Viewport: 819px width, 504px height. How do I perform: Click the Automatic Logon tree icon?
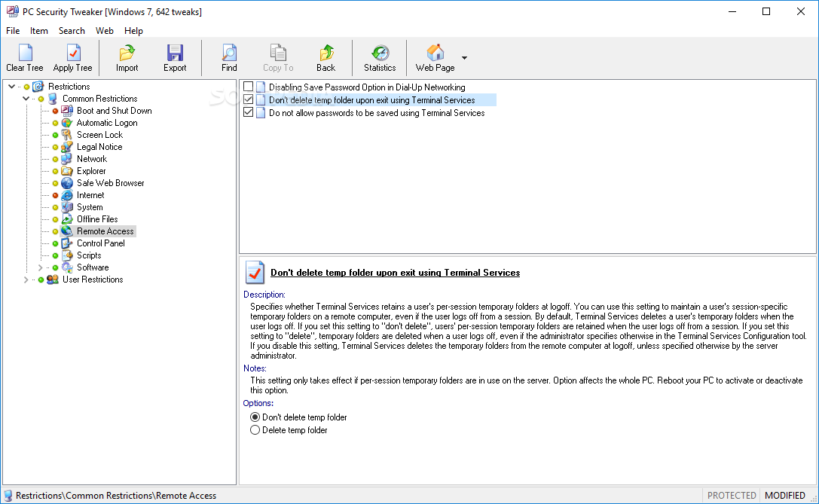point(67,123)
